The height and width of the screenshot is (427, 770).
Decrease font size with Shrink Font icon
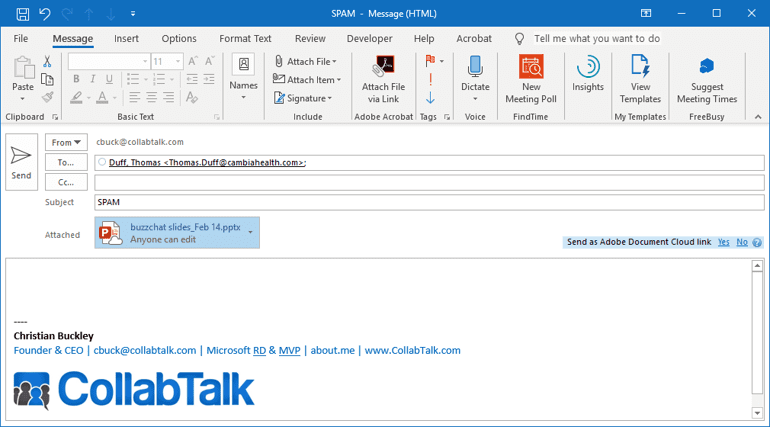coord(210,61)
